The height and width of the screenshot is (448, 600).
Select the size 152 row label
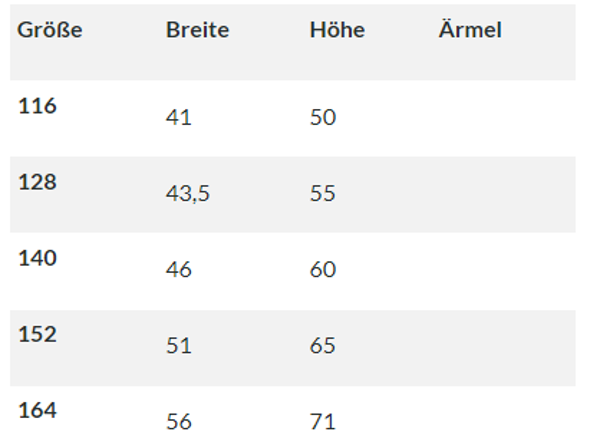[38, 334]
